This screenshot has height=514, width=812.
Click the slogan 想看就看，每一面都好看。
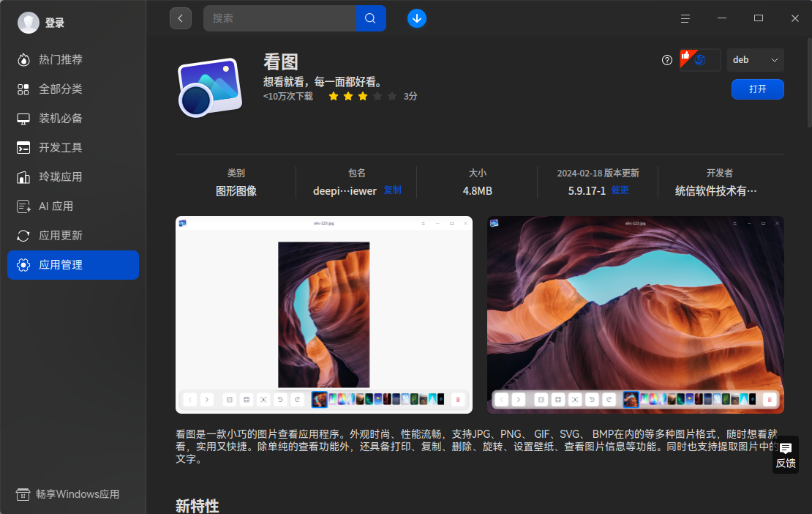point(325,82)
